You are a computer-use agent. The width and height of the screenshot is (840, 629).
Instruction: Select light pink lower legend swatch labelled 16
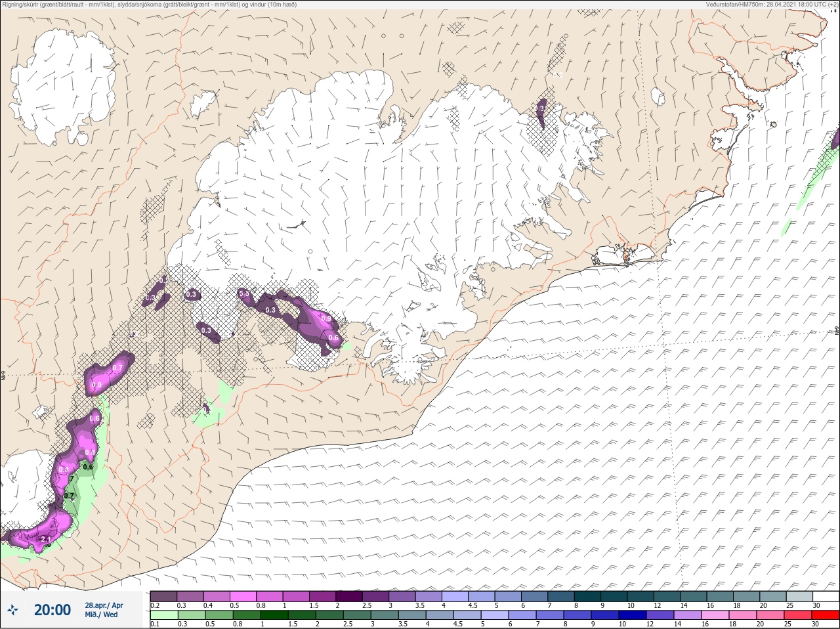pyautogui.click(x=715, y=616)
